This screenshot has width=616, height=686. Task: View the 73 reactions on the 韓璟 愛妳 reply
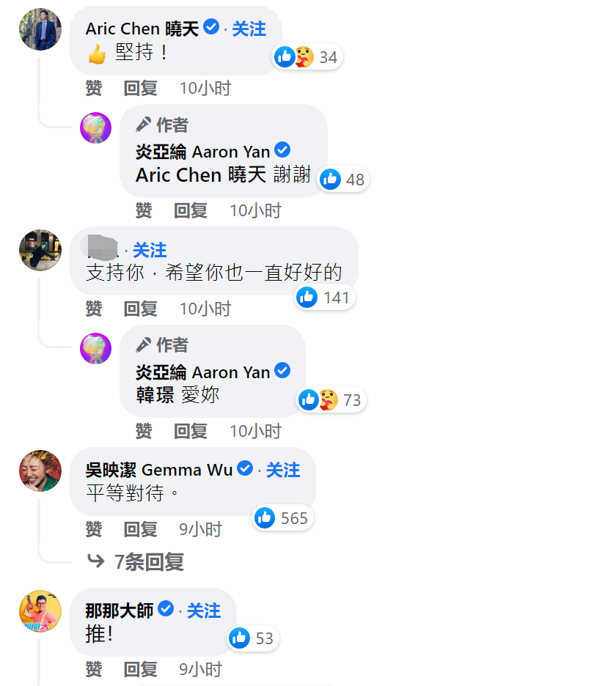tap(331, 400)
